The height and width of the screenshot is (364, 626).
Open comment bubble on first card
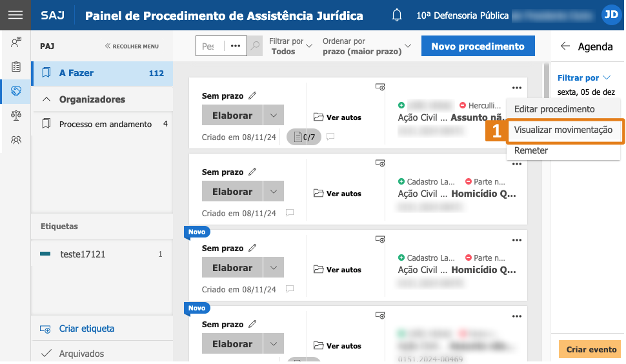point(330,137)
